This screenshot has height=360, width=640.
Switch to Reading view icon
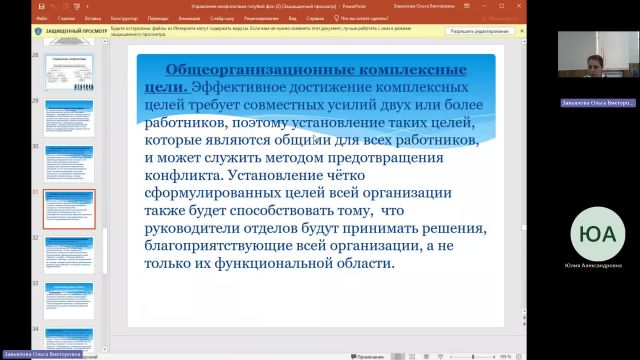[426, 357]
